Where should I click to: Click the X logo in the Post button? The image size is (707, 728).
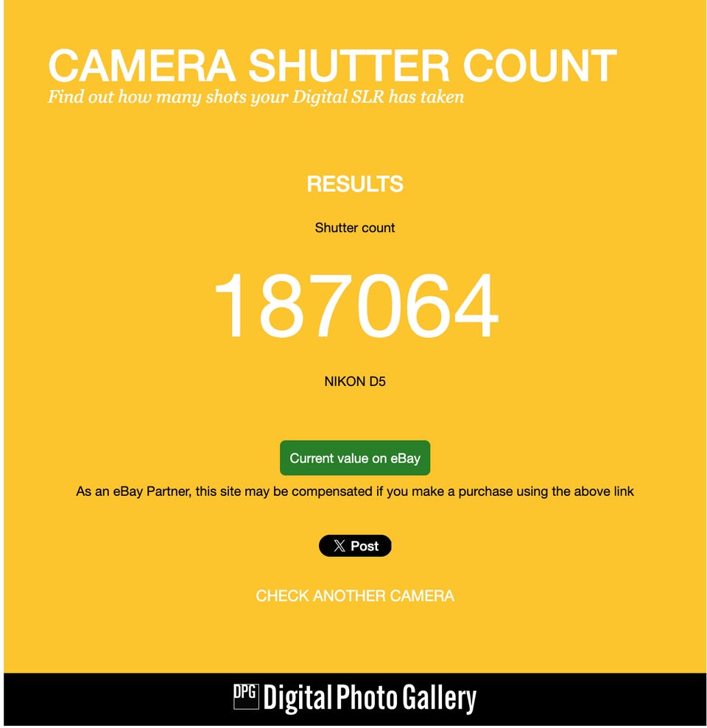[339, 546]
